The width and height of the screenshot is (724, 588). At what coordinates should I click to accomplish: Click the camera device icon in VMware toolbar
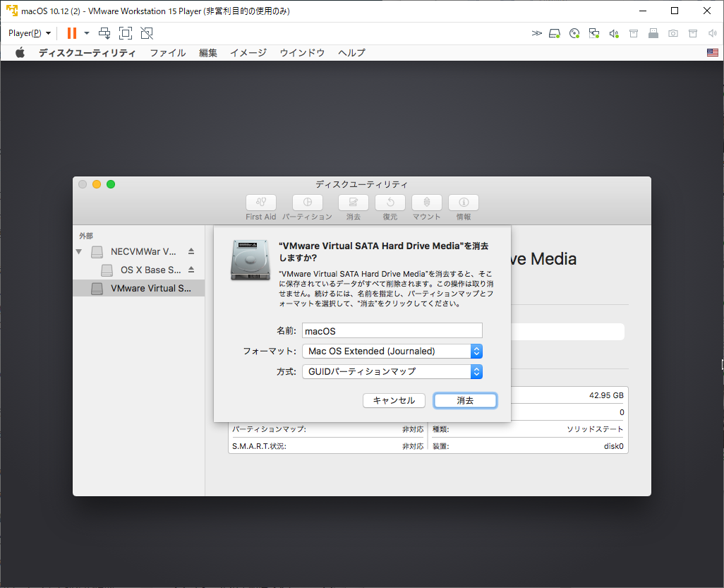(673, 33)
